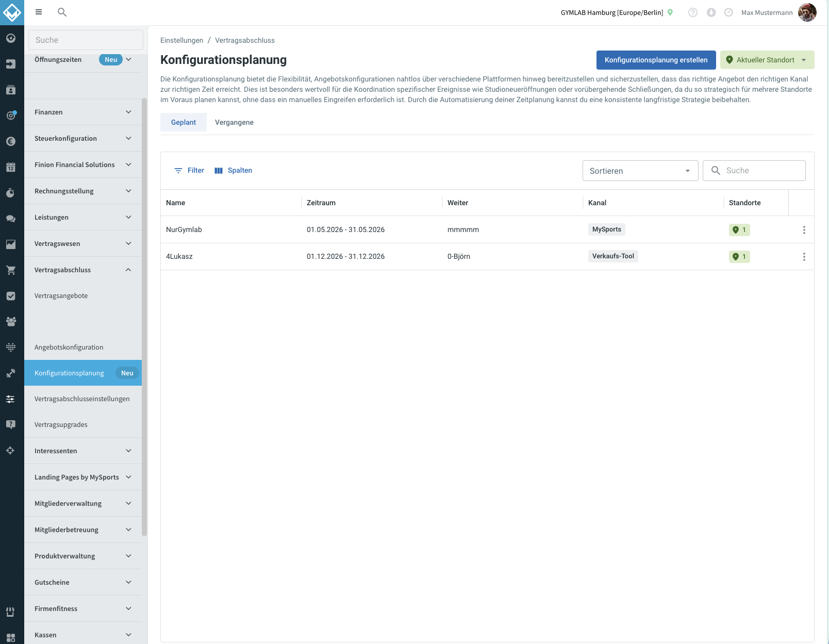Open the apps grid icon at sidebar bottom
829x644 pixels.
coord(11,638)
